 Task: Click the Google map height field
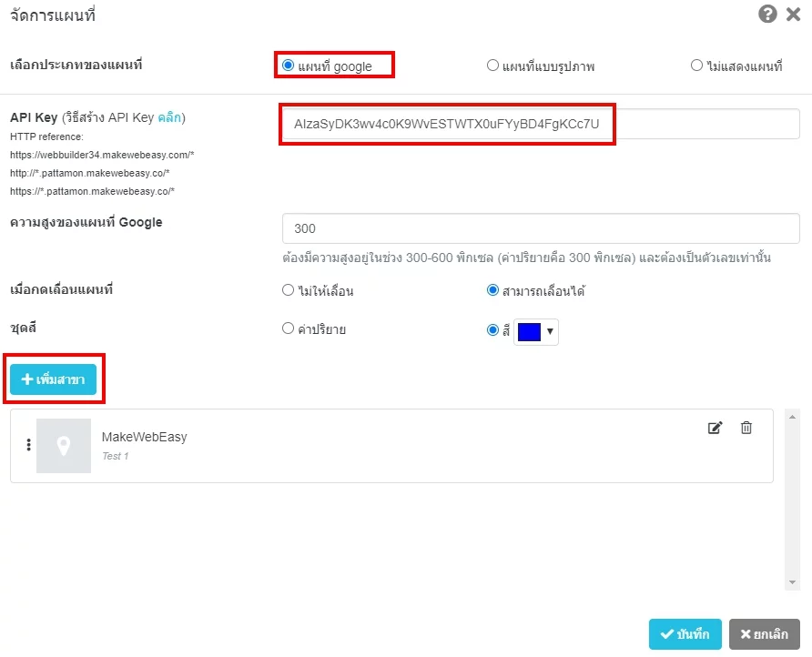click(541, 228)
